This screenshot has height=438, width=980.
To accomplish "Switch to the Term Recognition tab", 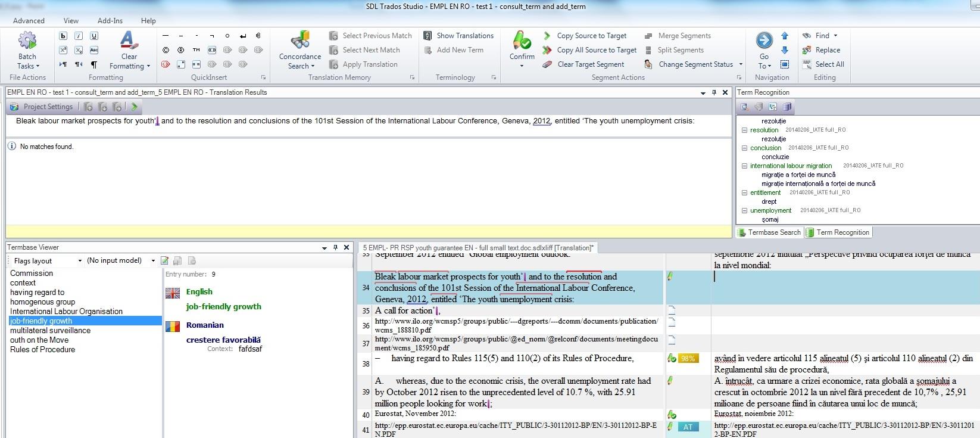I will click(838, 232).
